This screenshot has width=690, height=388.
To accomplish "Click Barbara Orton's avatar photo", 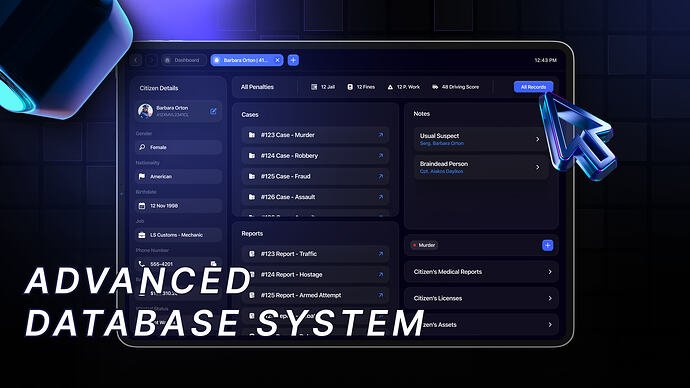I will point(146,111).
